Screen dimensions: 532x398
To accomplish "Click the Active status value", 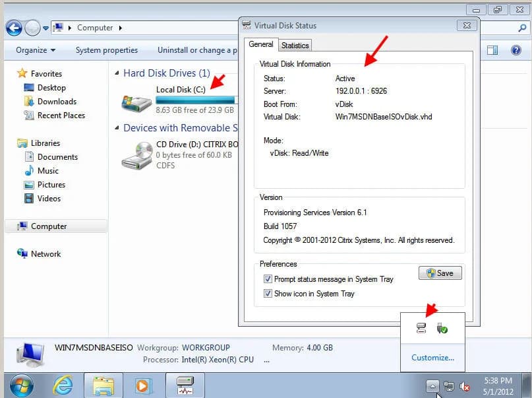I will tap(345, 79).
